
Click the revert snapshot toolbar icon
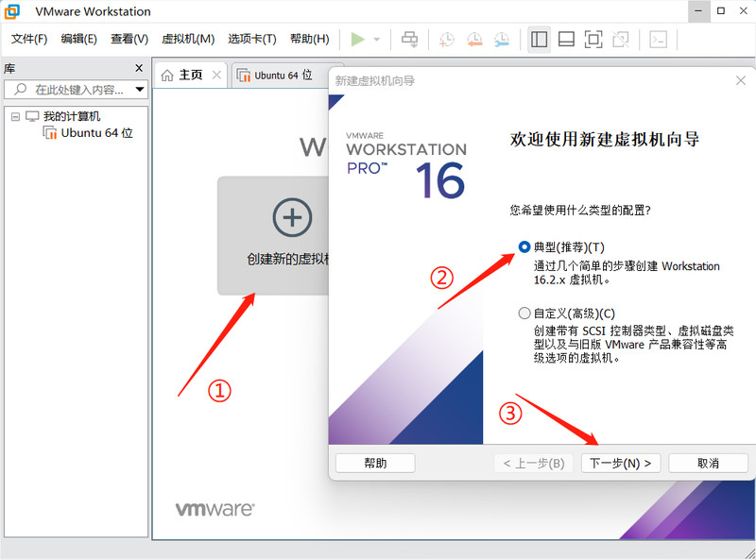[474, 40]
